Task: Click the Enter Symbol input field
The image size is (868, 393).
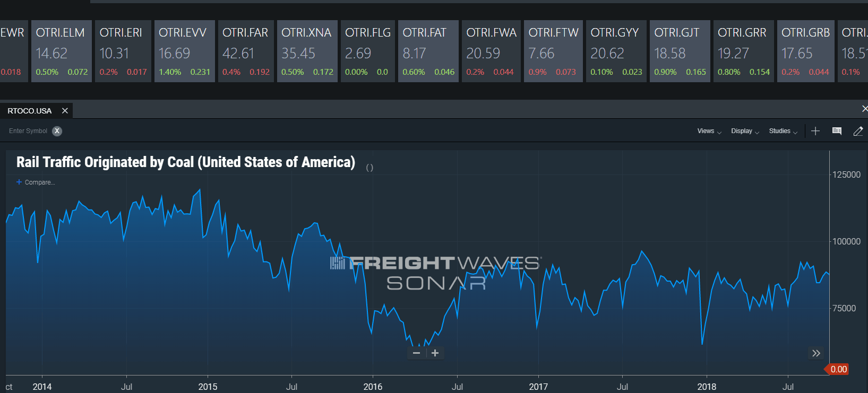Action: [28, 131]
